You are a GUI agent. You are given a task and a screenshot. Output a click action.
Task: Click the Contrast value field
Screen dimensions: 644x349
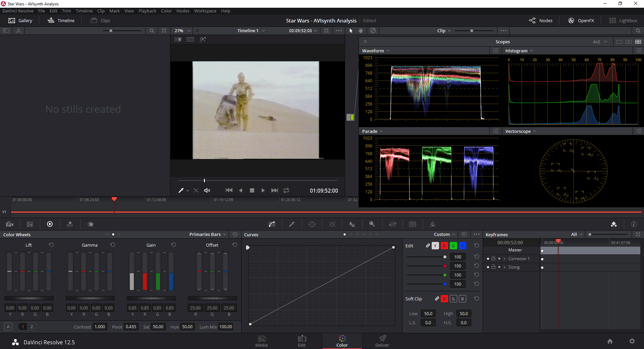click(100, 327)
